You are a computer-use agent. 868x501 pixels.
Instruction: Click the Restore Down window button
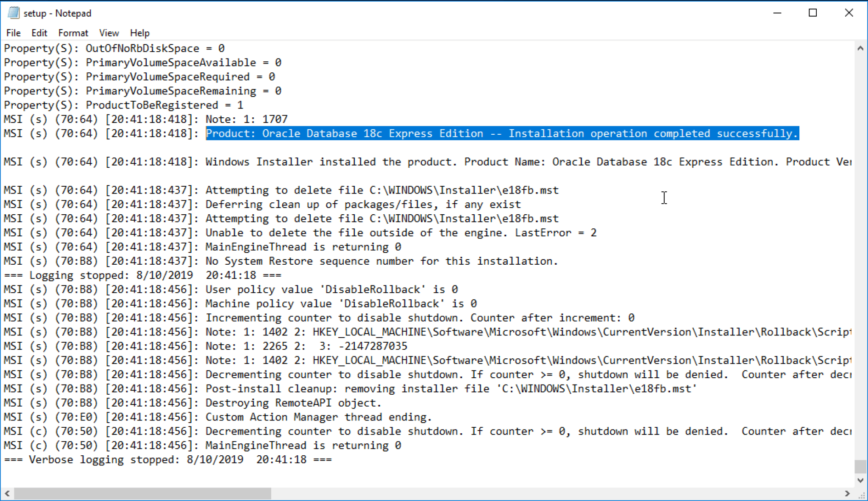point(813,13)
